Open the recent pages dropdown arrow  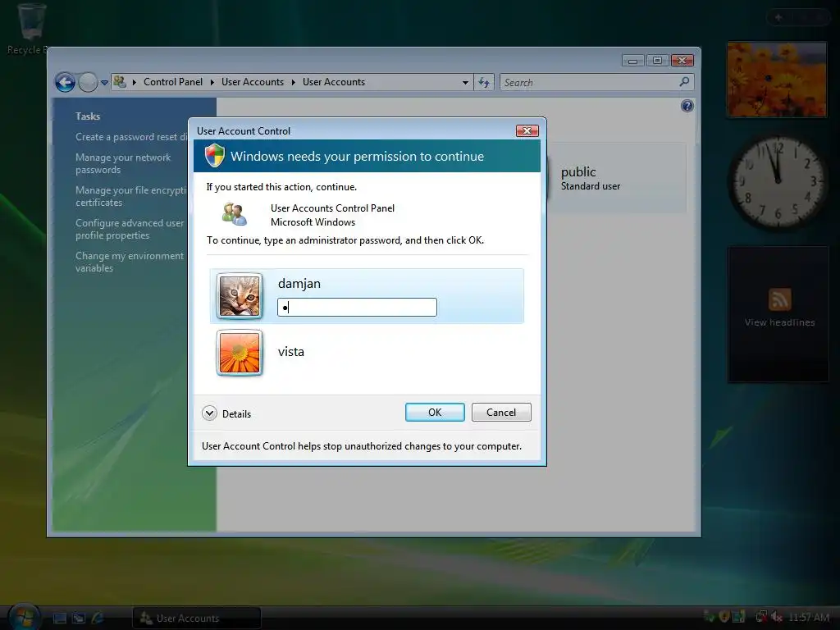click(x=104, y=83)
